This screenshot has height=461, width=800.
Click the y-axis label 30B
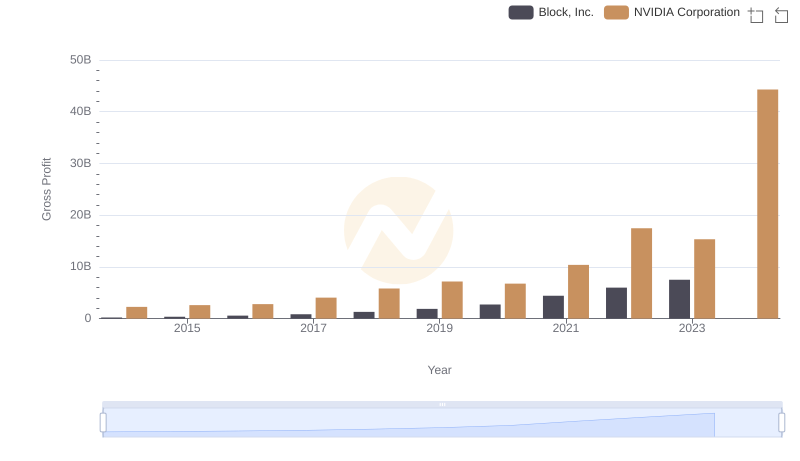pyautogui.click(x=81, y=163)
